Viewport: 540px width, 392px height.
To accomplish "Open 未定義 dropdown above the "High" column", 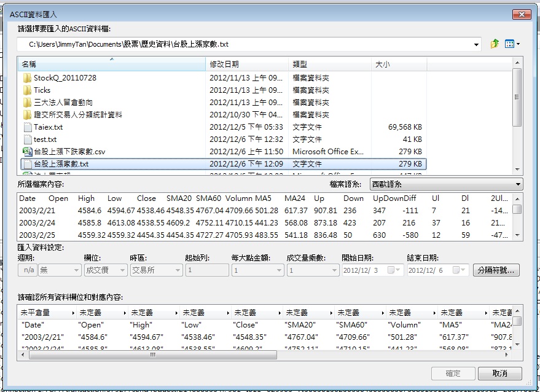I will (176, 313).
